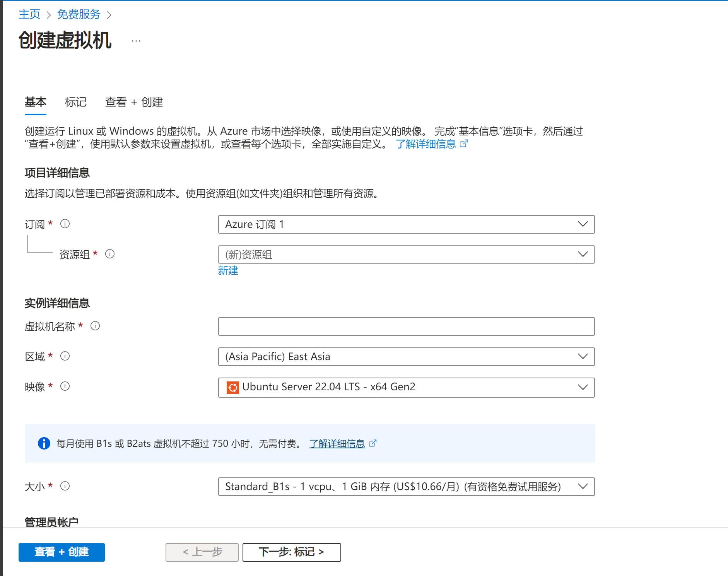Open the 大小 dropdown showing Standard_B1s

406,487
